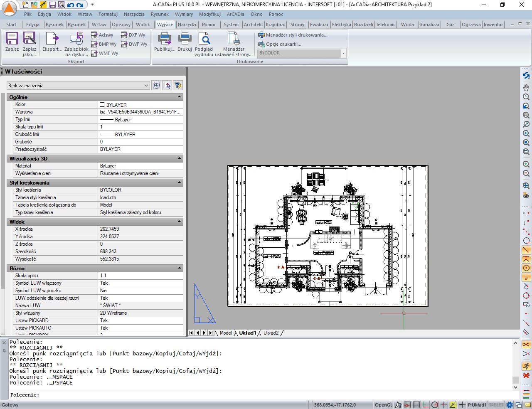This screenshot has height=409, width=532.
Task: Click the last-tab navigation arrow beside Model
Action: pyautogui.click(x=211, y=333)
